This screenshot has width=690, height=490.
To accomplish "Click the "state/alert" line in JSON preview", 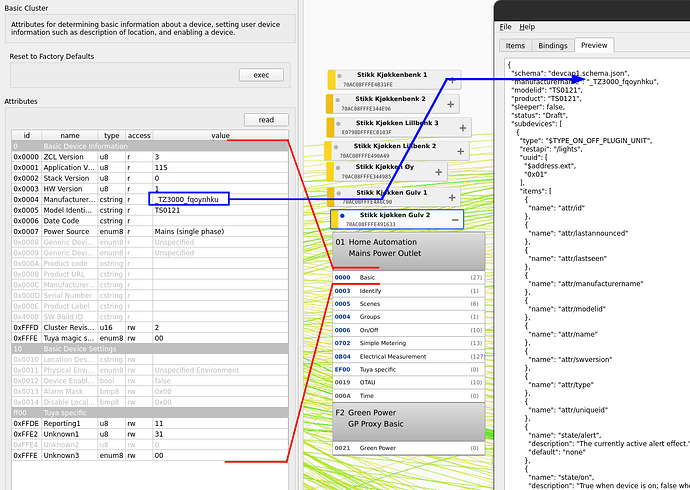I will (562, 435).
